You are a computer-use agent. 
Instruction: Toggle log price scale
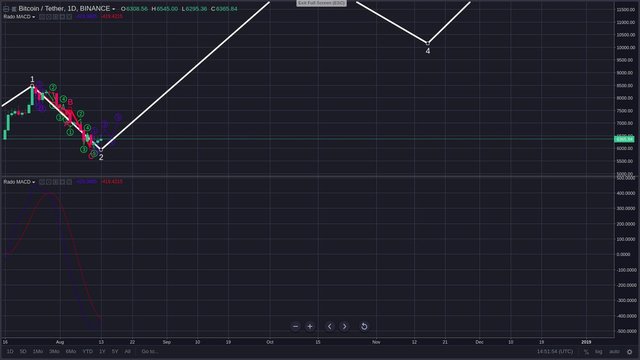click(x=598, y=351)
